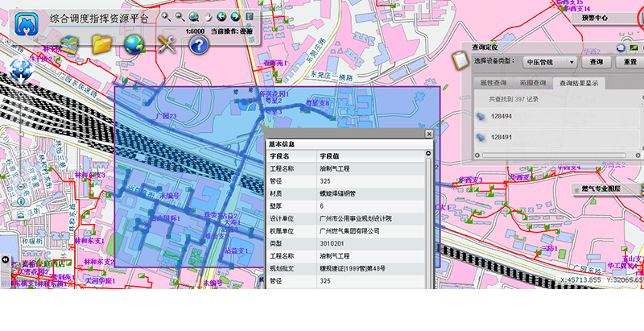The image size is (644, 331).
Task: Select result record 128494
Action: pyautogui.click(x=502, y=116)
